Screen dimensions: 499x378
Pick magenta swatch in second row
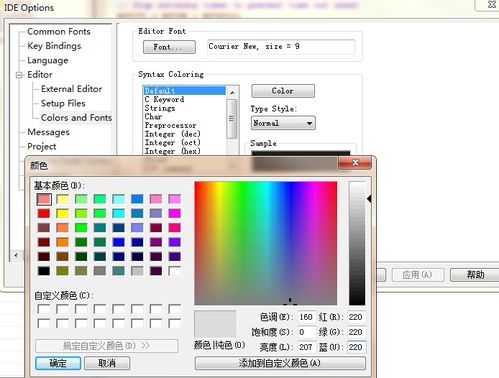click(174, 213)
